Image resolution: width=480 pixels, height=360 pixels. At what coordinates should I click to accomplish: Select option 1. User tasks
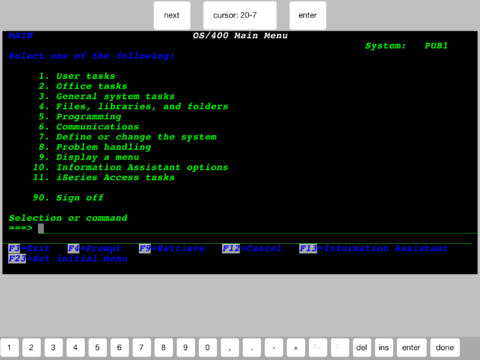tap(77, 76)
